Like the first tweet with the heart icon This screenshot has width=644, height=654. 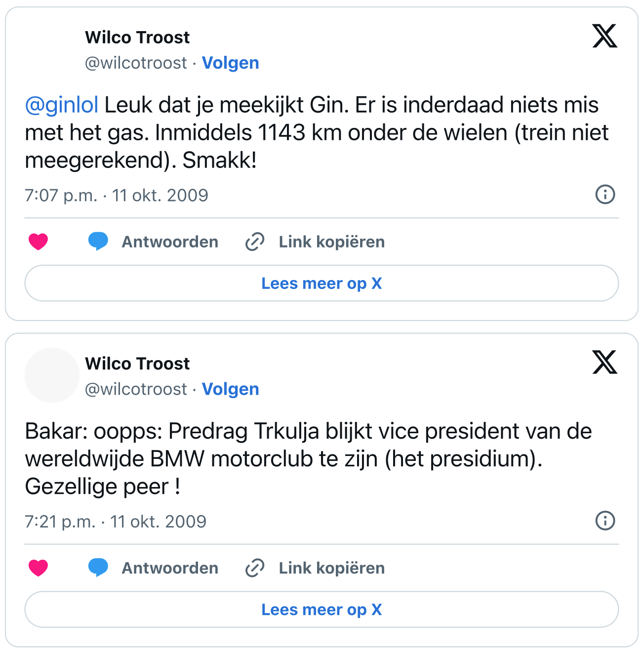(x=38, y=242)
